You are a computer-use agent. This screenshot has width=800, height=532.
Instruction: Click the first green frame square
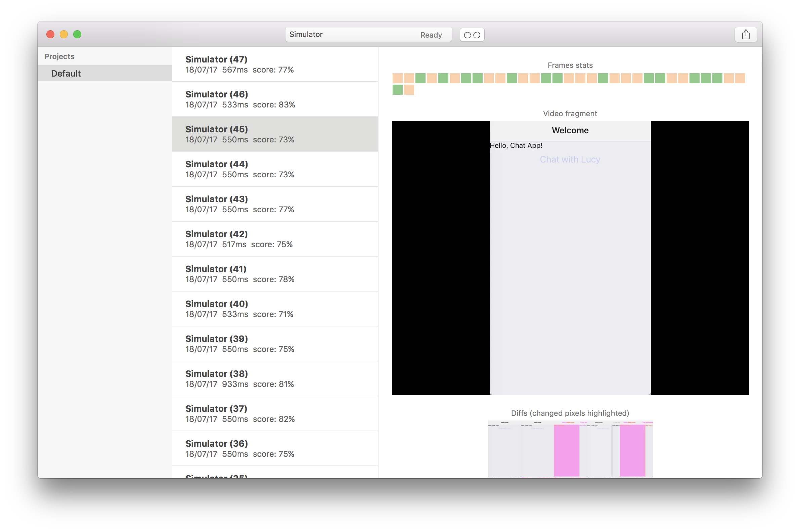420,78
